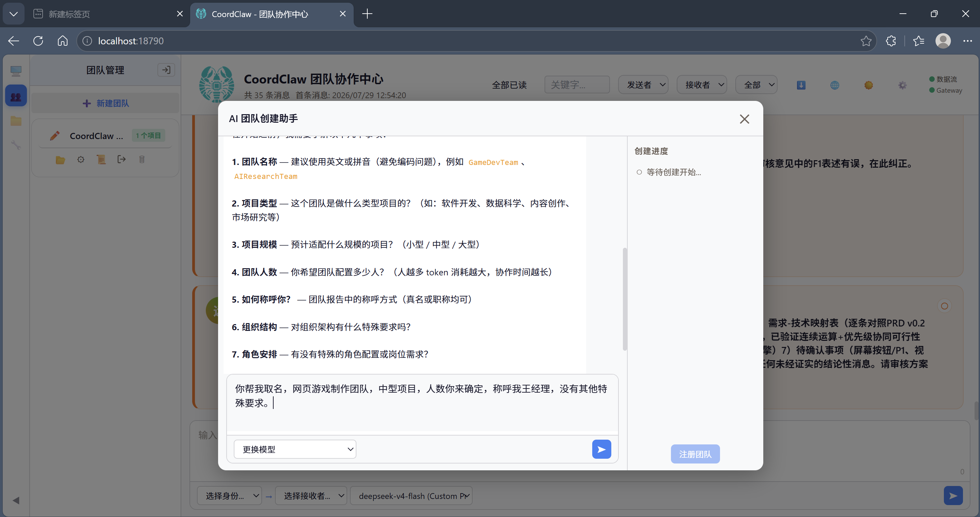The image size is (980, 517).
Task: Open the deepseek-v4-flash model dropdown
Action: point(411,496)
